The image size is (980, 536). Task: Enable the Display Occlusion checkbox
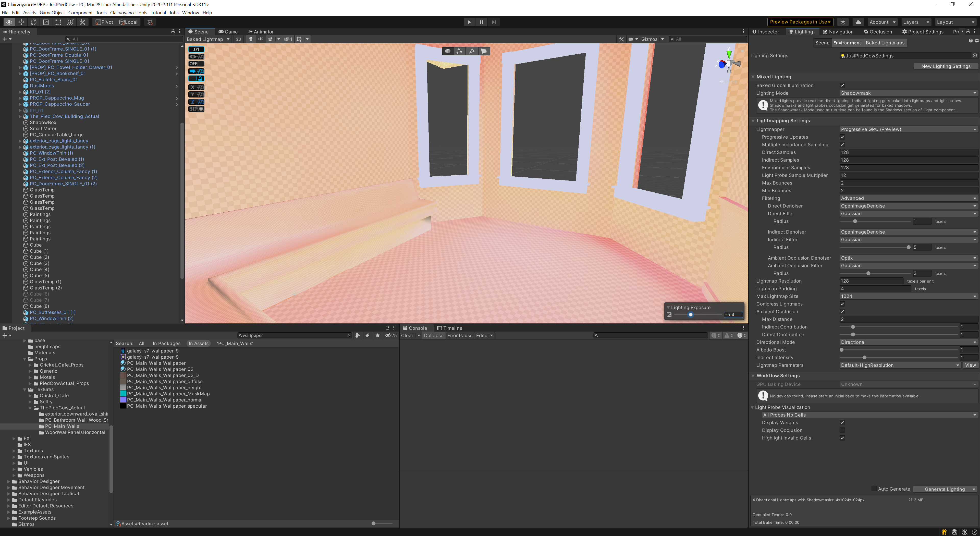click(x=843, y=430)
